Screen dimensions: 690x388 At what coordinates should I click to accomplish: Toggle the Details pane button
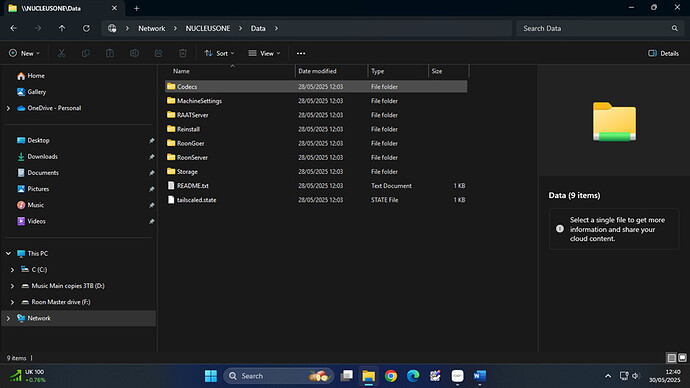[664, 53]
